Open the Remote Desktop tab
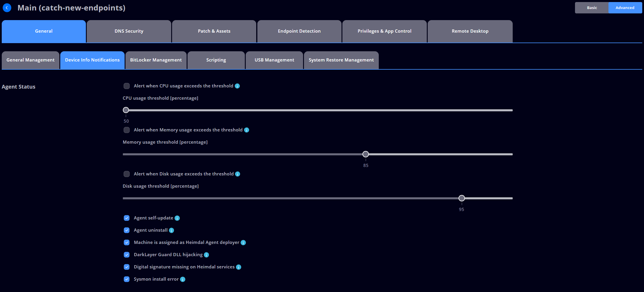644x292 pixels. (470, 31)
